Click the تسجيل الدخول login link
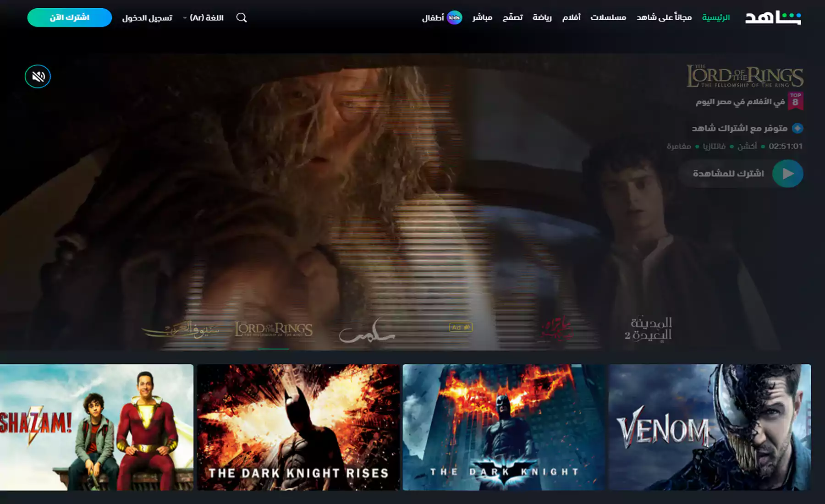The image size is (825, 504). click(x=147, y=18)
